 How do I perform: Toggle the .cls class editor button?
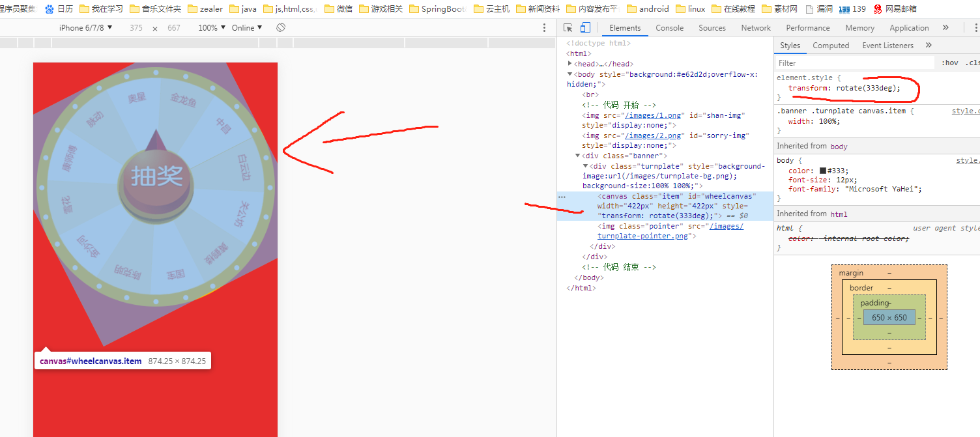[972, 63]
